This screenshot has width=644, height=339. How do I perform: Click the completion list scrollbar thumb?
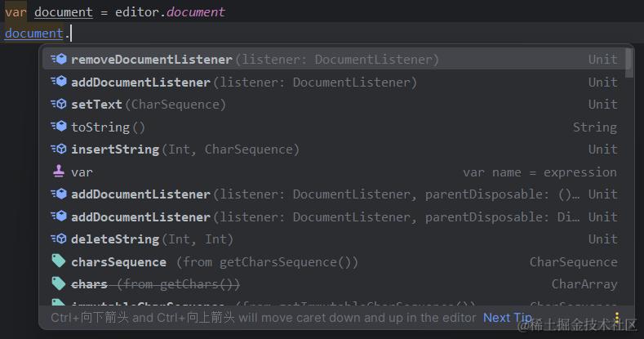coord(628,63)
